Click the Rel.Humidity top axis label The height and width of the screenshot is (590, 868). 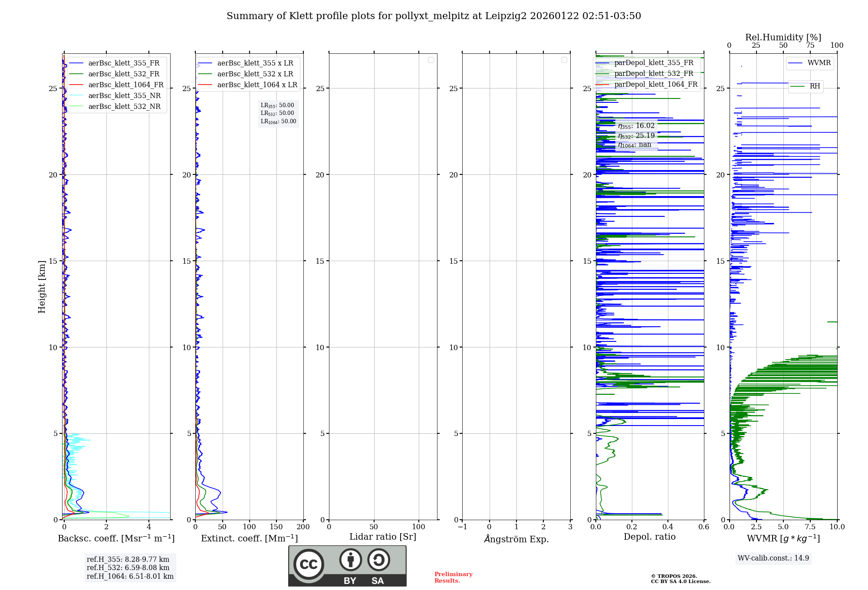[x=783, y=37]
